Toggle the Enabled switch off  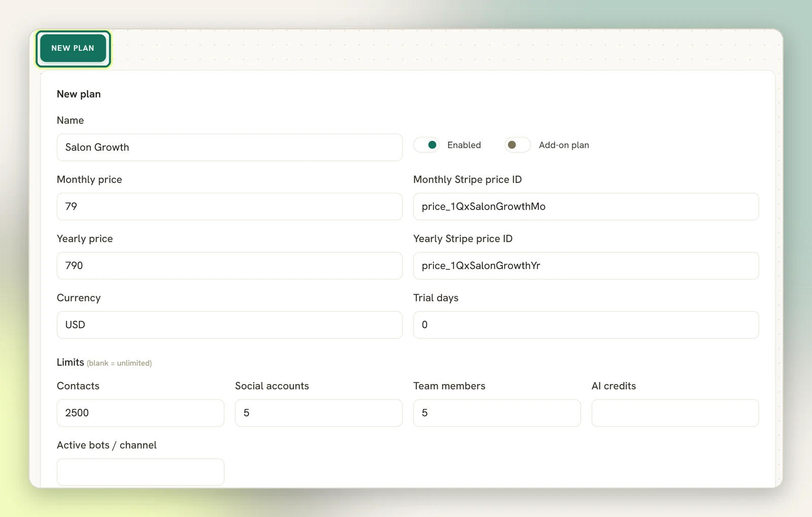426,145
